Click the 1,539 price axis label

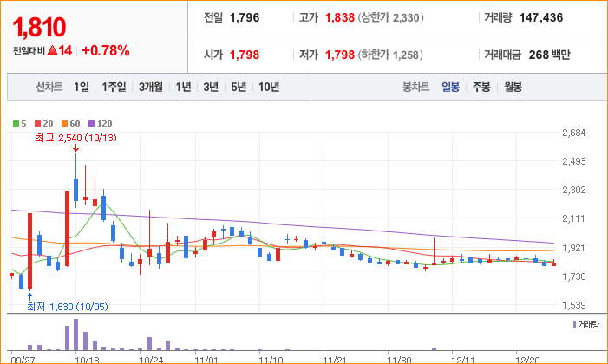click(x=574, y=305)
